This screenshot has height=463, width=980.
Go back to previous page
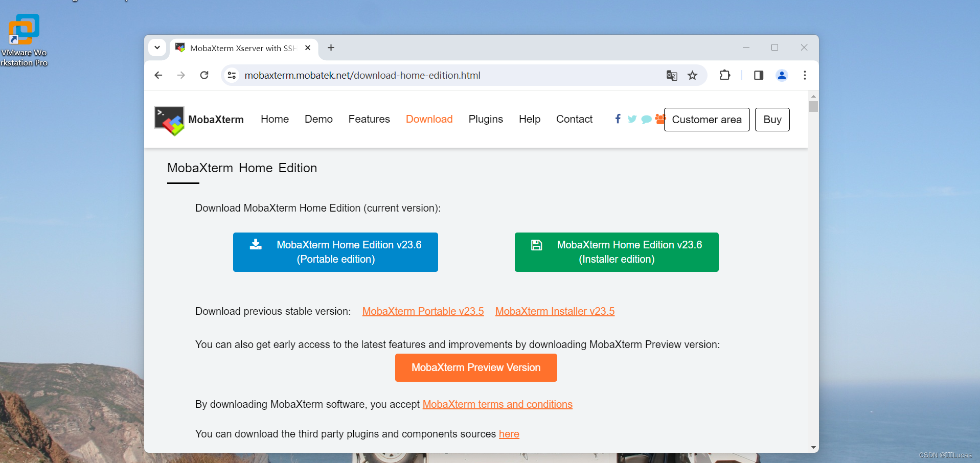(x=158, y=75)
